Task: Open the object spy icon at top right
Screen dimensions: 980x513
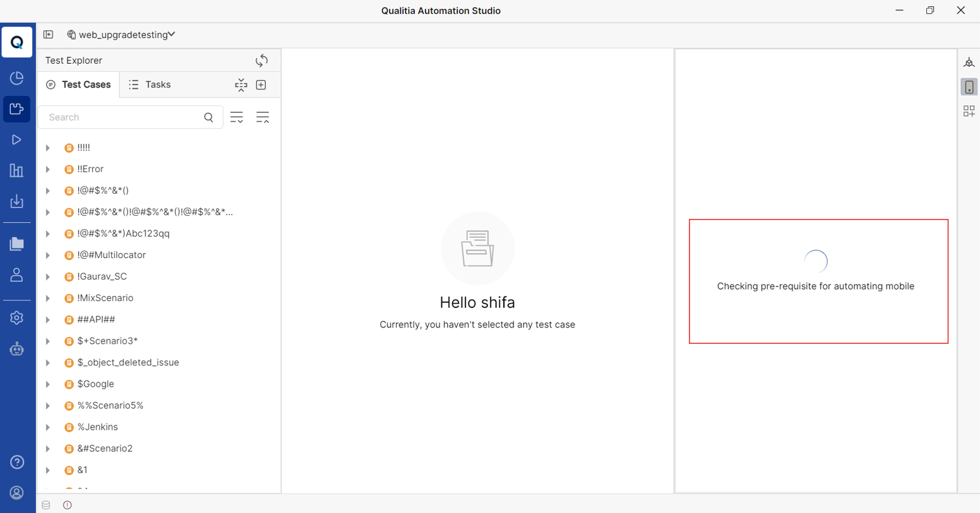Action: pos(969,62)
